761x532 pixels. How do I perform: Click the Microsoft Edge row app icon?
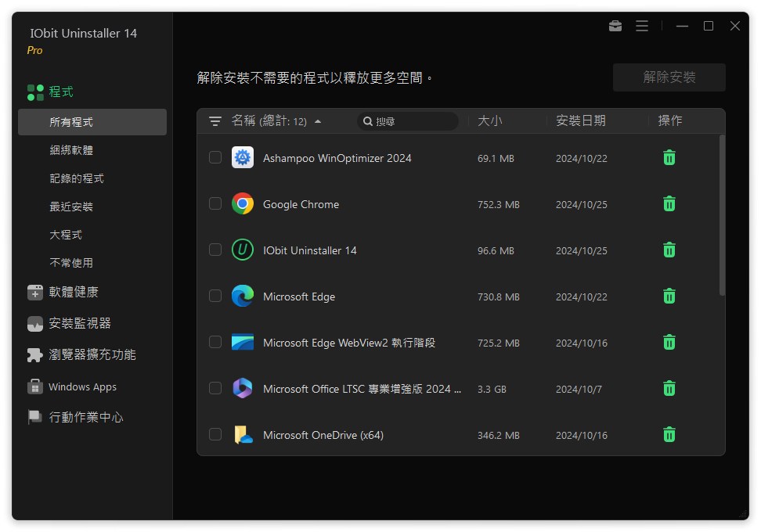click(x=242, y=296)
